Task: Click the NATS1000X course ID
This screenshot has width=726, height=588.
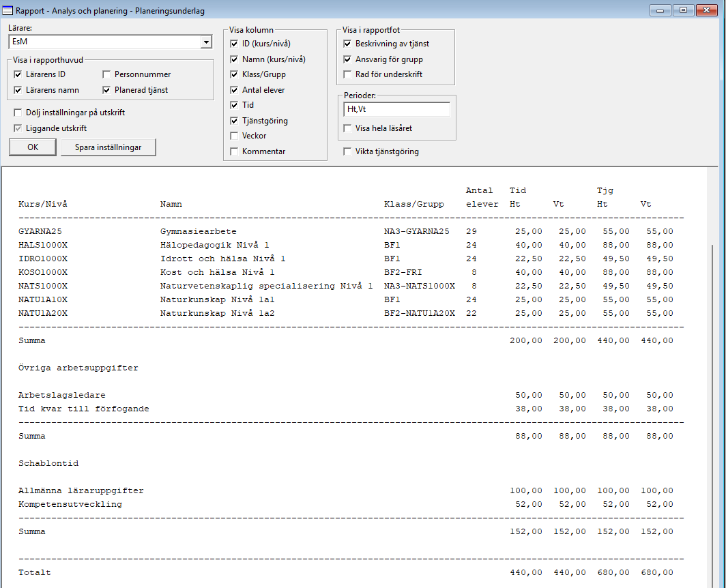Action: pyautogui.click(x=43, y=286)
